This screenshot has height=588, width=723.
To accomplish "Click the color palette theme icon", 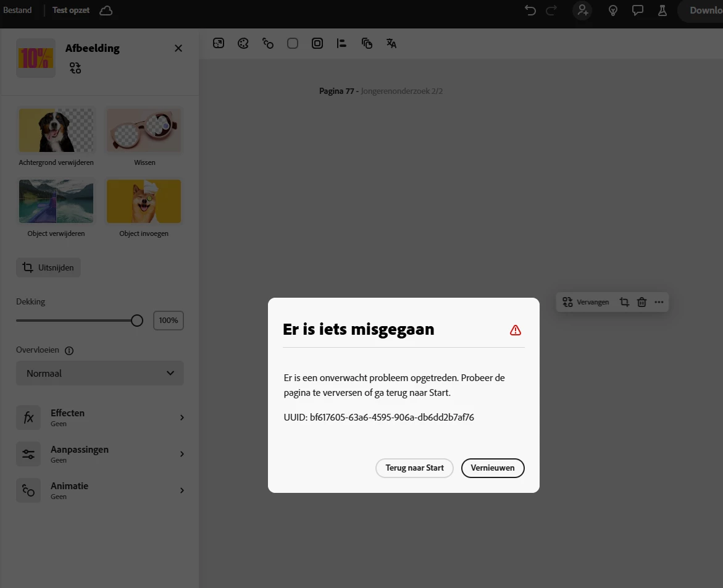I will 243,43.
